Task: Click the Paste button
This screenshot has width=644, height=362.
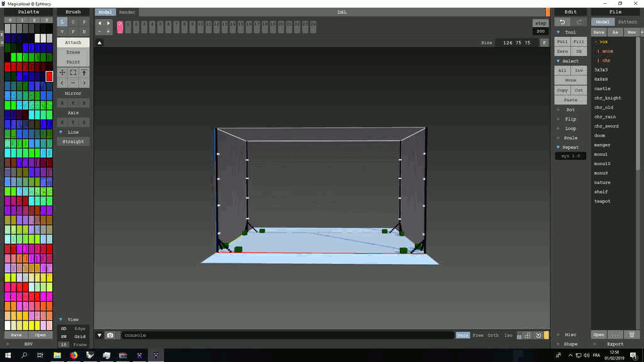Action: (x=570, y=100)
